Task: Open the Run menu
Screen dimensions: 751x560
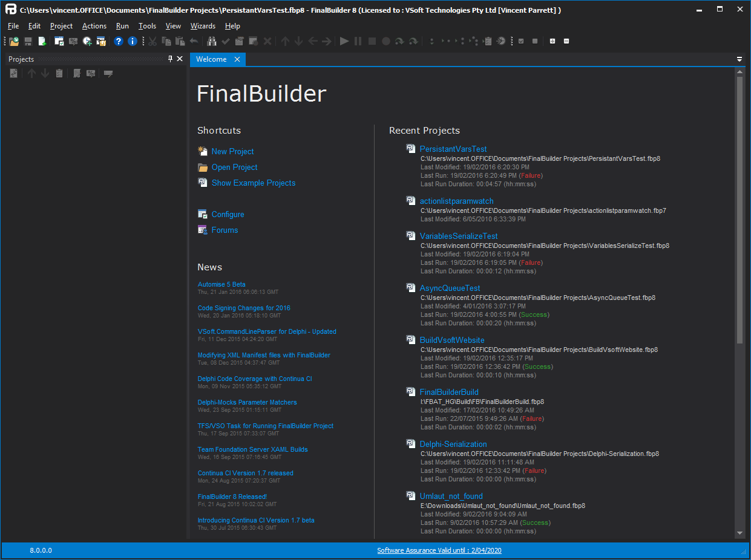Action: tap(123, 26)
